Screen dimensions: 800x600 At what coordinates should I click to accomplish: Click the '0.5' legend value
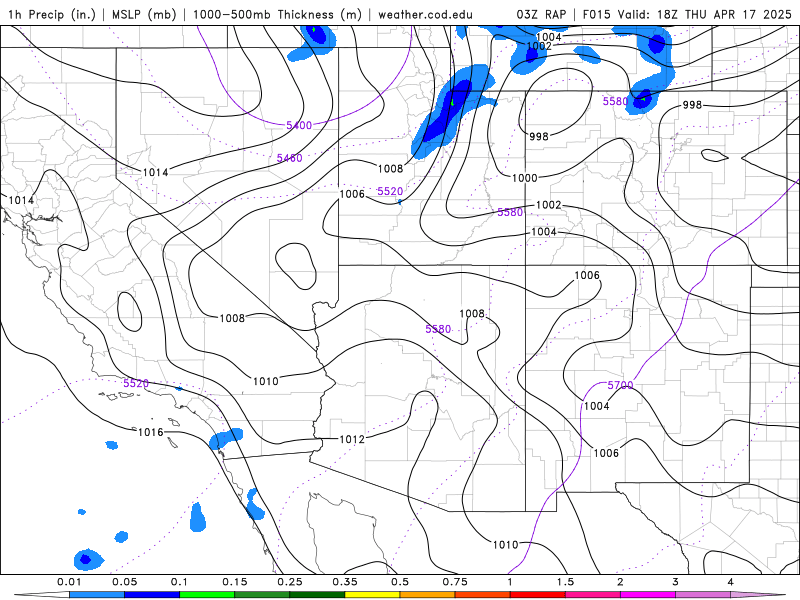400,582
